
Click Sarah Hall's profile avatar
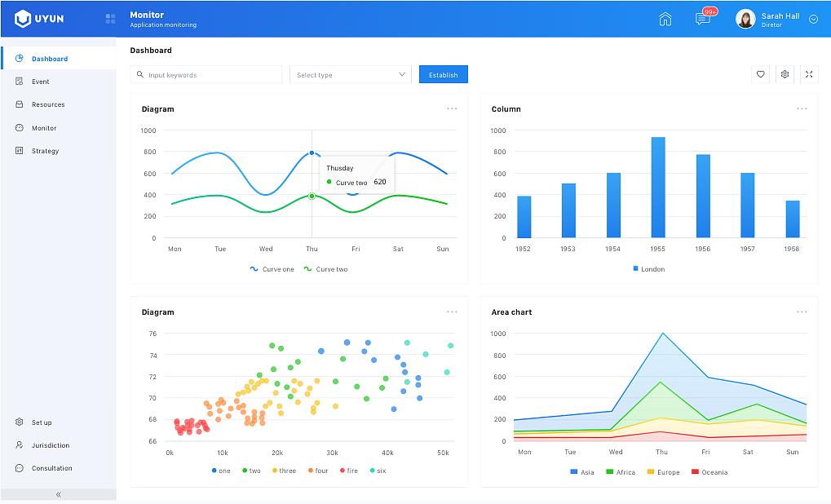pyautogui.click(x=745, y=20)
